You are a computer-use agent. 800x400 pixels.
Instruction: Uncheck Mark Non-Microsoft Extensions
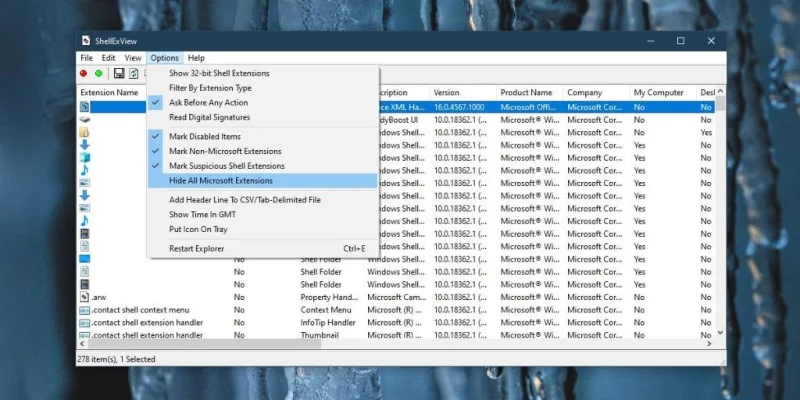225,152
